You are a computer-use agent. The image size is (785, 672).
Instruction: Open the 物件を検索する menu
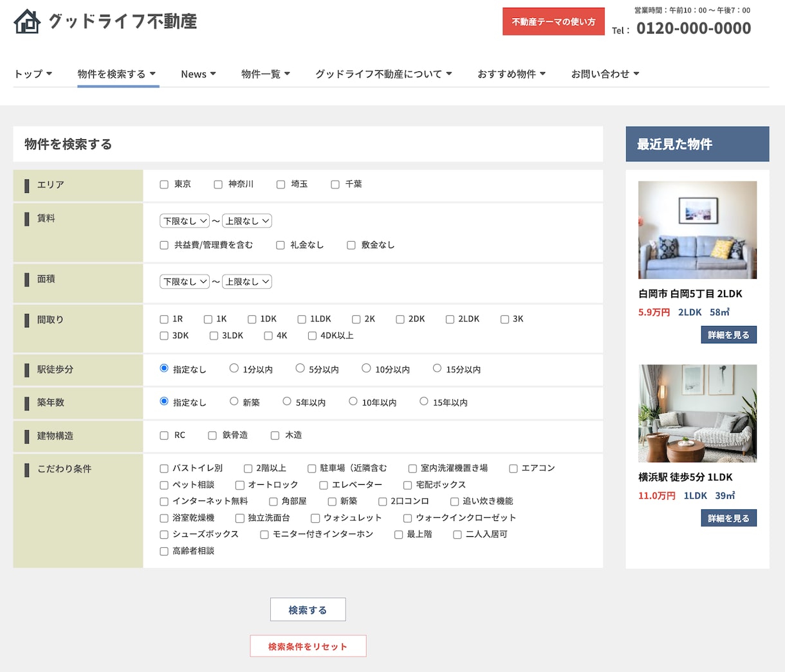pos(117,74)
